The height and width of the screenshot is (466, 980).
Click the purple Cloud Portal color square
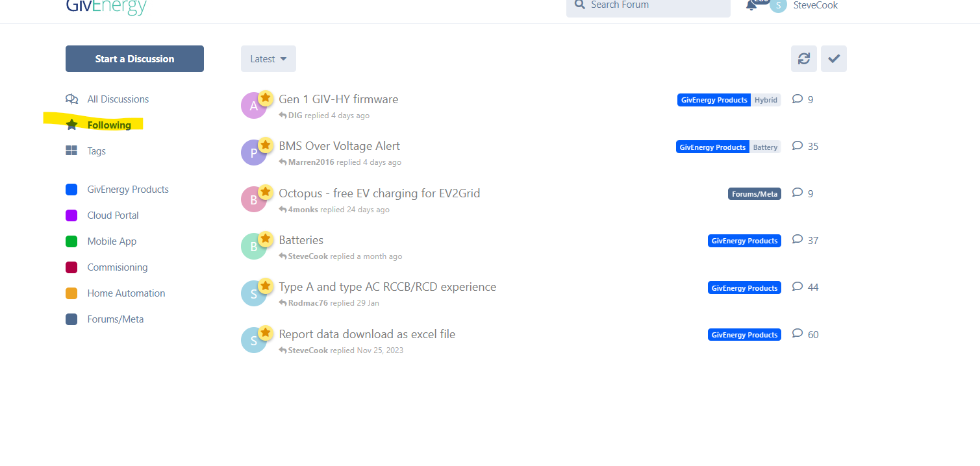(71, 215)
